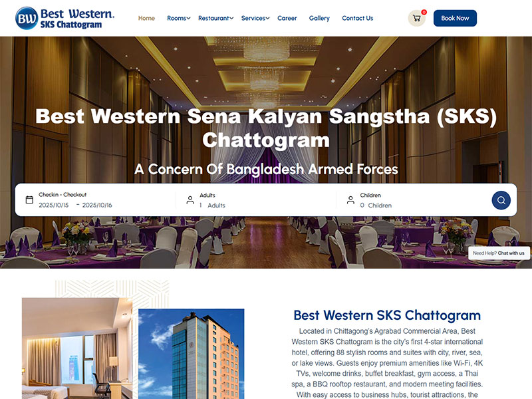Open the Need Help? Chat with us widget
Viewport: 532px width, 399px height.
(x=499, y=253)
